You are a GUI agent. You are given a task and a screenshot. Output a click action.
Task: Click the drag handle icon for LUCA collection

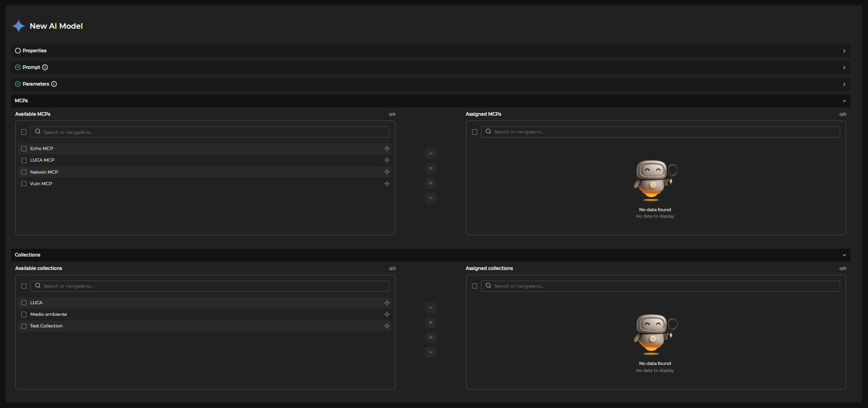click(387, 303)
